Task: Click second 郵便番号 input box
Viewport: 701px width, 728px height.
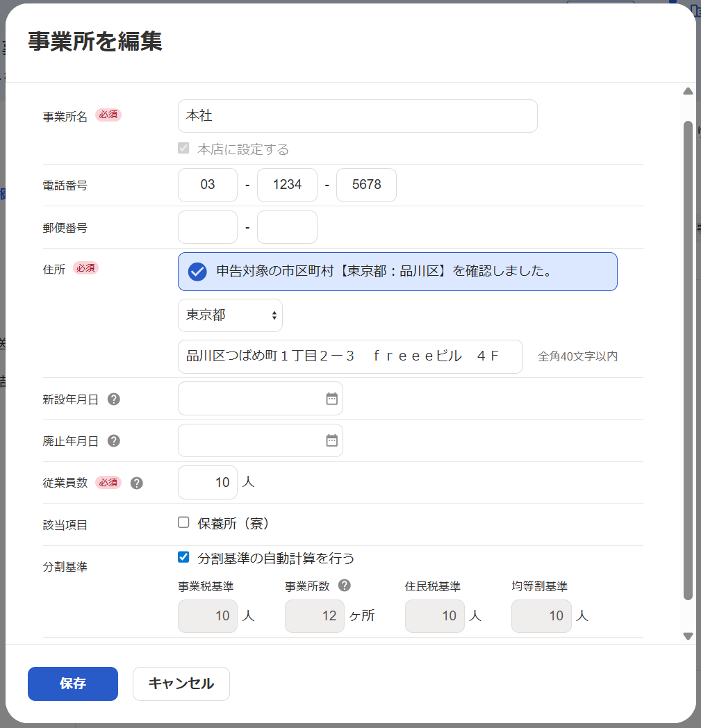Action: (x=288, y=227)
